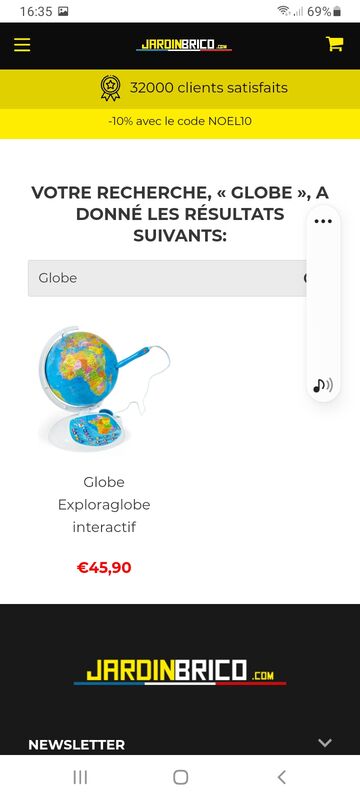This screenshot has width=360, height=800.
Task: Tap the NOEL10 discount code banner
Action: click(x=180, y=121)
